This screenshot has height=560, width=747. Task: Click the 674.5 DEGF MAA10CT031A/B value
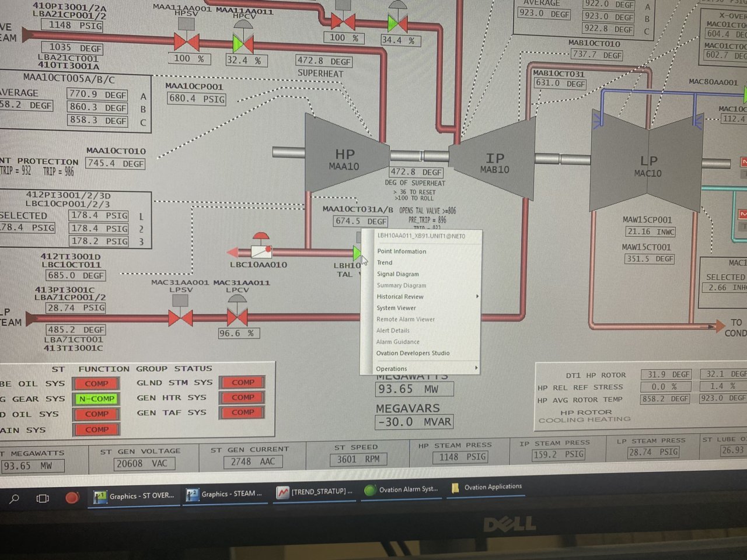click(x=361, y=221)
